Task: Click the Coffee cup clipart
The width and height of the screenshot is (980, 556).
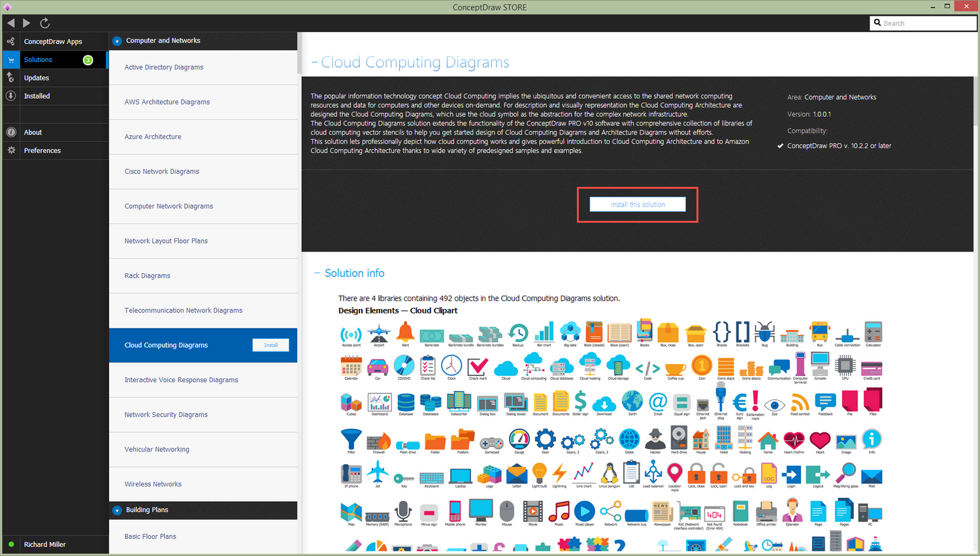Action: click(x=676, y=370)
